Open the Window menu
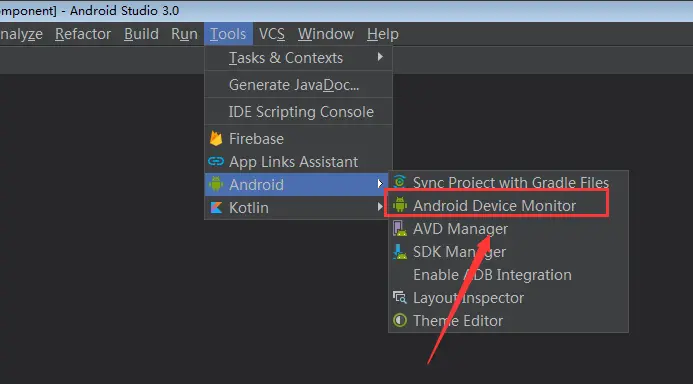 [326, 34]
